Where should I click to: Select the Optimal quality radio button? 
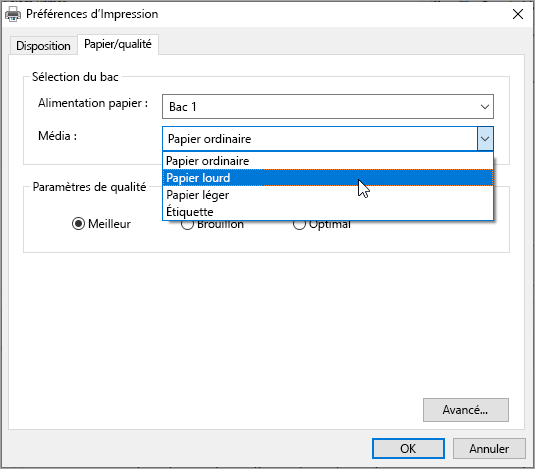299,224
